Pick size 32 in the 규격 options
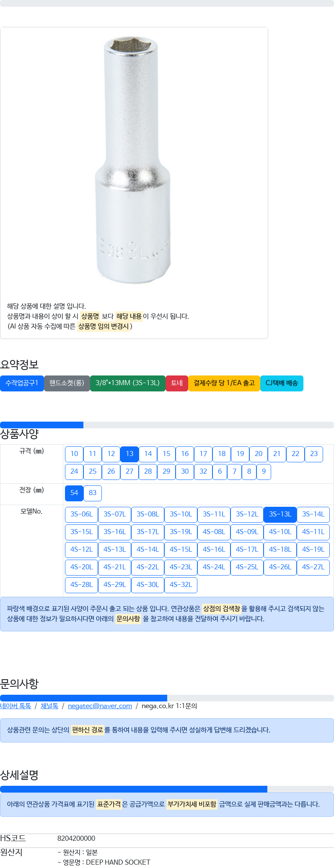334x868 pixels. point(203,472)
